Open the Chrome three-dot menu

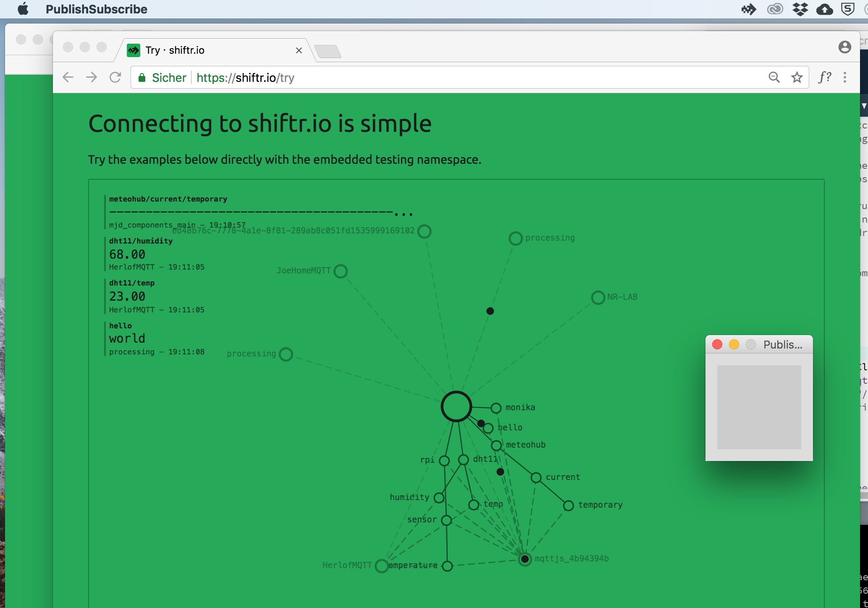845,77
